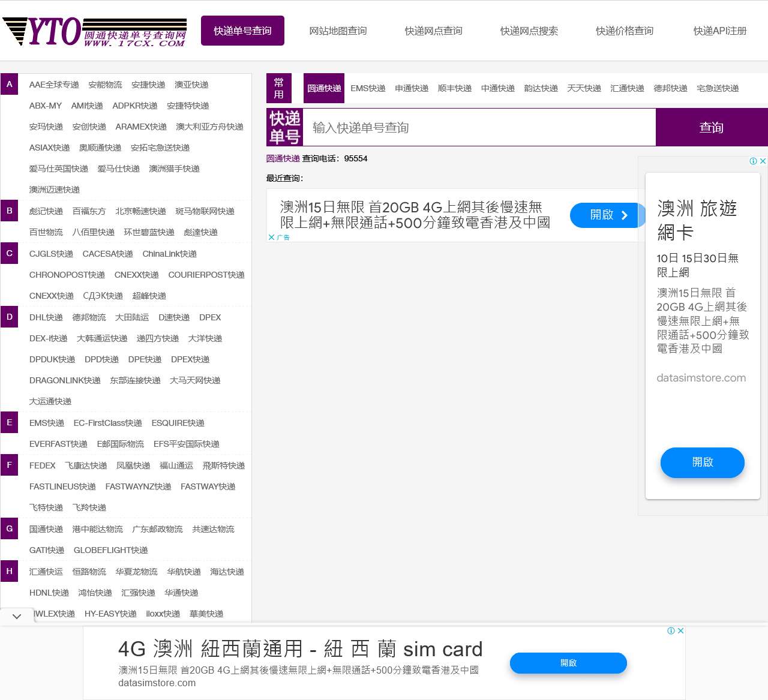Select the 圆通快递 common courier tab
768x700 pixels.
click(x=324, y=88)
